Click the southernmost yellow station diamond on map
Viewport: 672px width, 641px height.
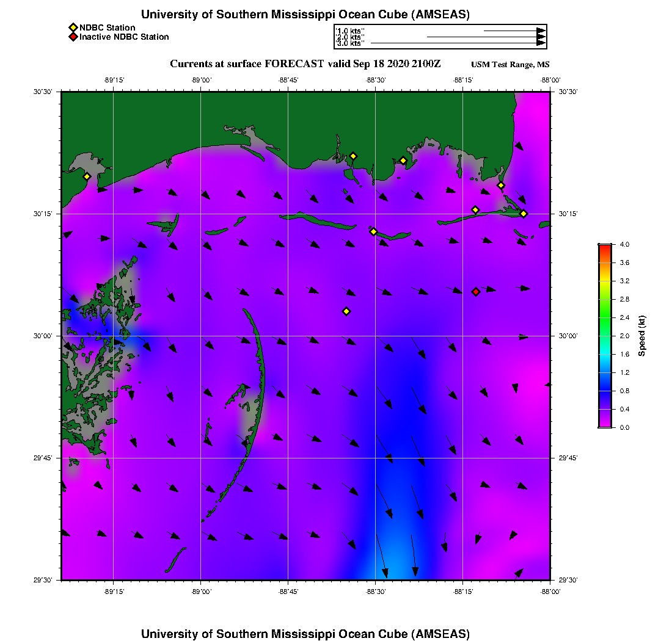point(346,311)
